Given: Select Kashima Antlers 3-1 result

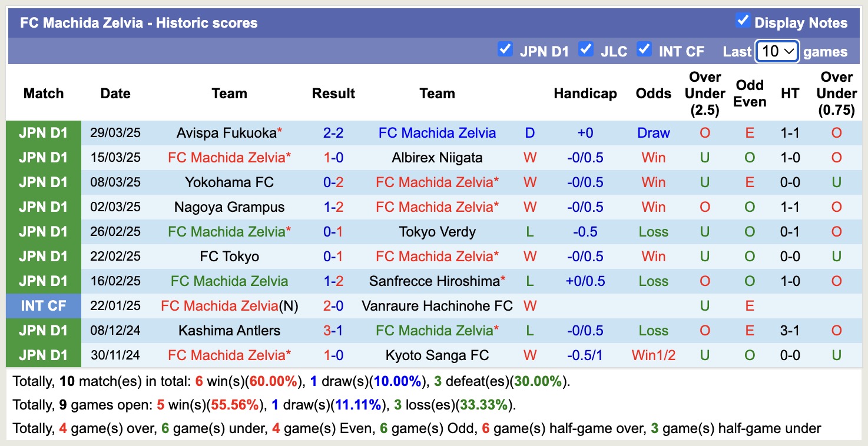Looking at the screenshot, I should tap(333, 330).
